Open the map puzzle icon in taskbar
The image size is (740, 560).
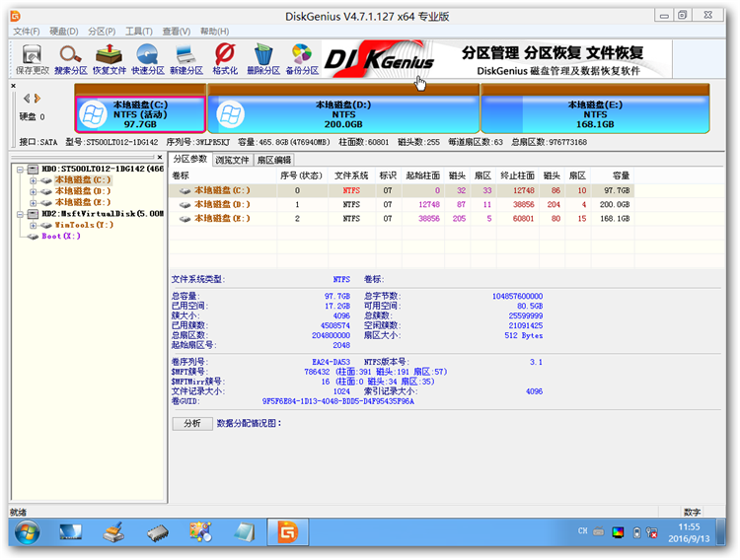pyautogui.click(x=200, y=532)
